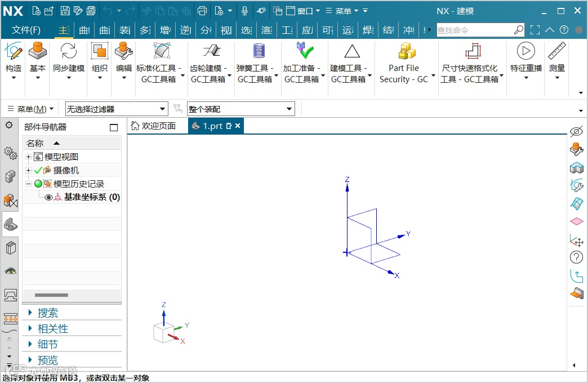The width and height of the screenshot is (588, 383).
Task: Open the part navigator sidebar icon
Action: (11, 224)
